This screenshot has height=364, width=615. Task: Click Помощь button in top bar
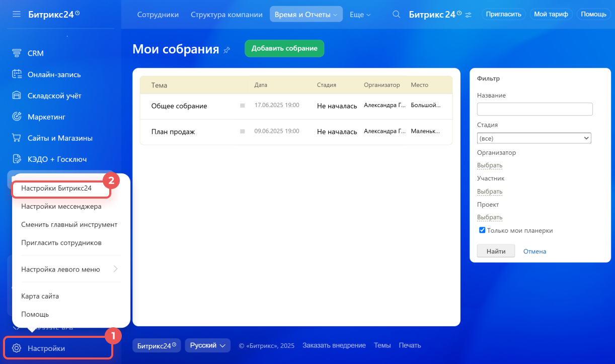tap(594, 14)
